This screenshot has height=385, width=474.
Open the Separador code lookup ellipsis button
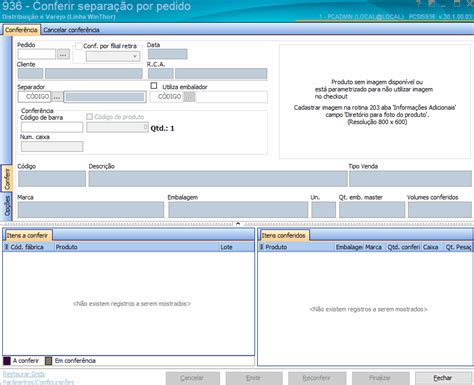pyautogui.click(x=57, y=97)
